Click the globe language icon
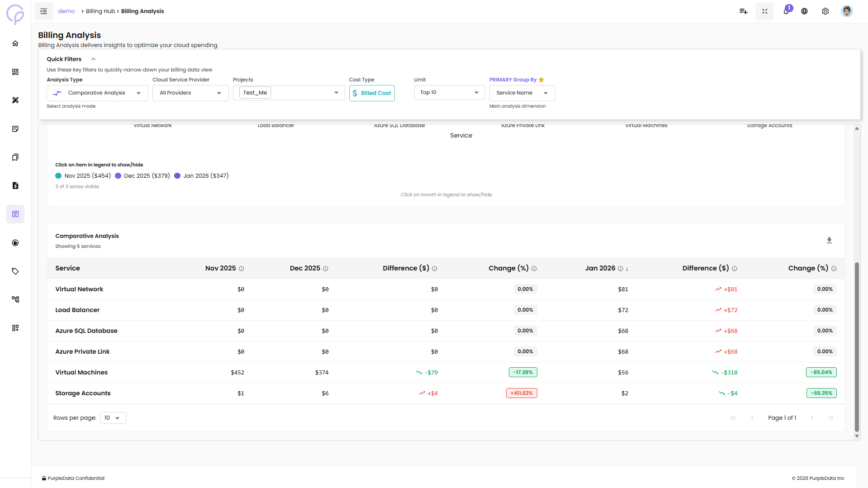Viewport: 868px width, 488px height. [804, 11]
